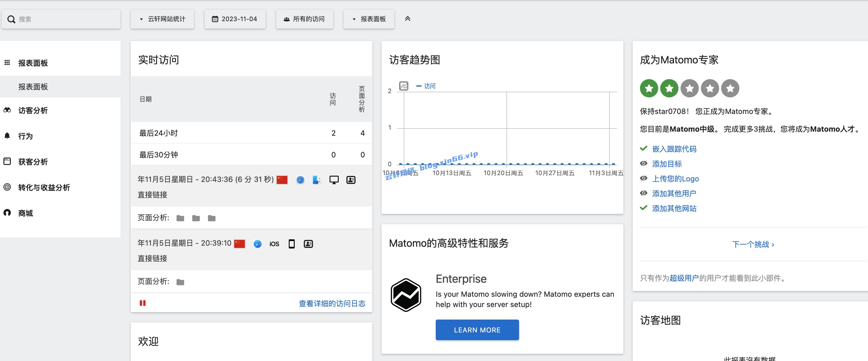
Task: Click the 获客分析 window icon
Action: (7, 161)
